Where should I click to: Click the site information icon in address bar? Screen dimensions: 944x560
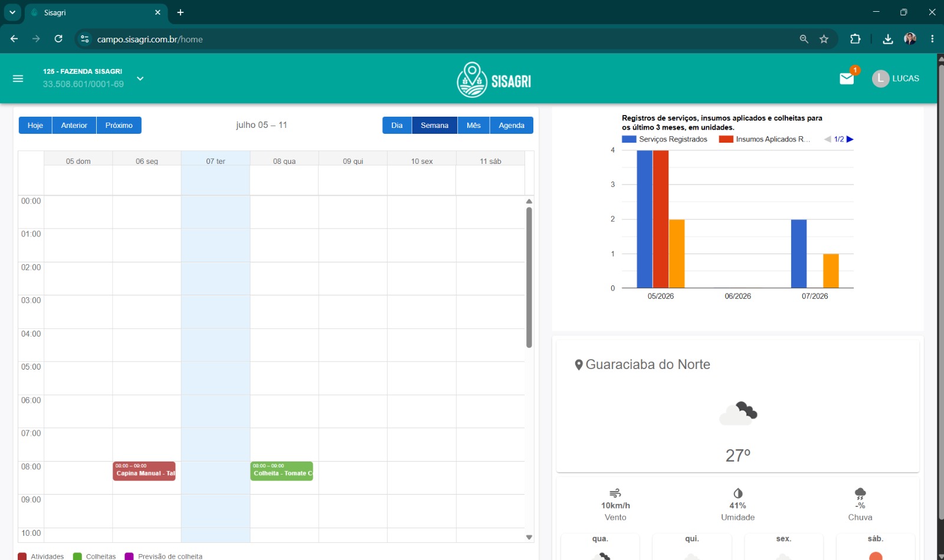[x=85, y=39]
